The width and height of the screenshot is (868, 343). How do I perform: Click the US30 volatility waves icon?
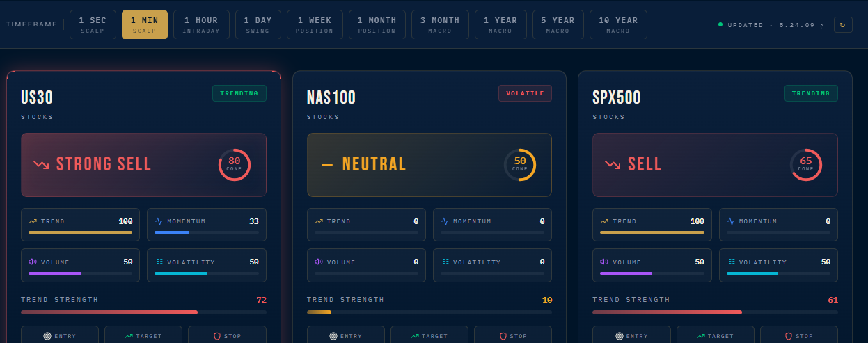(159, 262)
